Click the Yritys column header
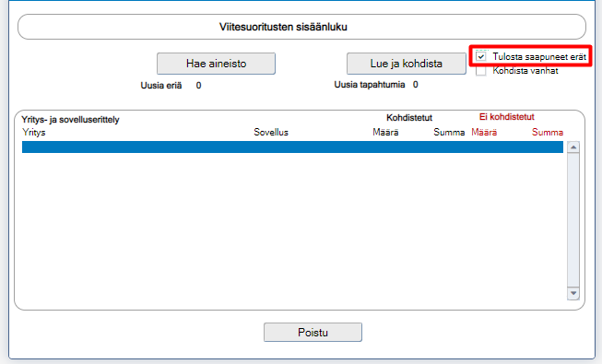 (x=34, y=133)
